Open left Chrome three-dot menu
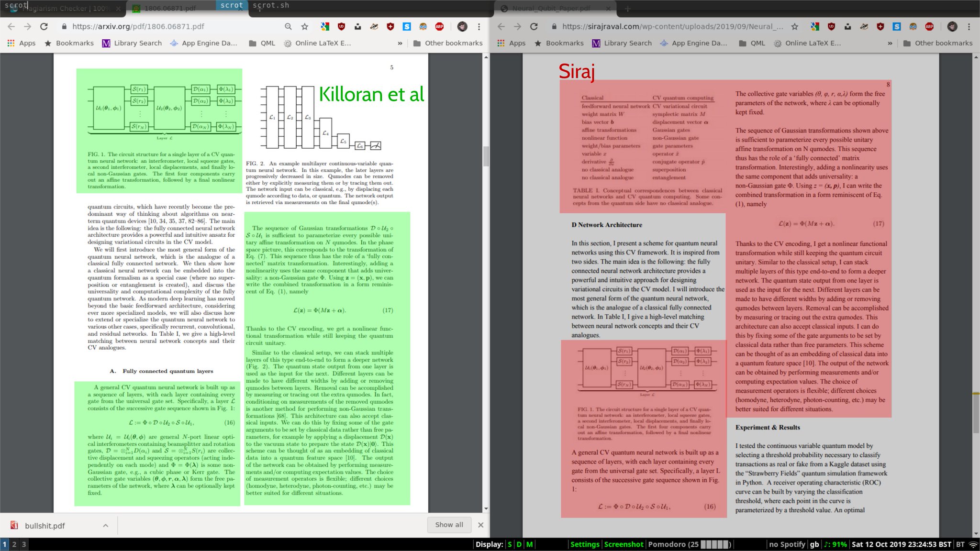The height and width of the screenshot is (551, 980). tap(479, 26)
